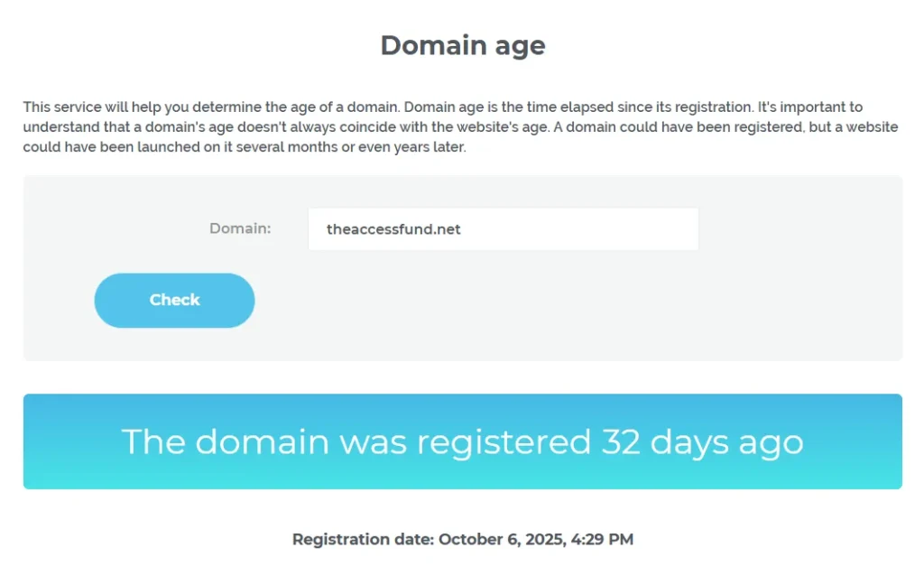Focus the Domain input field
This screenshot has height=576, width=924.
coord(503,229)
